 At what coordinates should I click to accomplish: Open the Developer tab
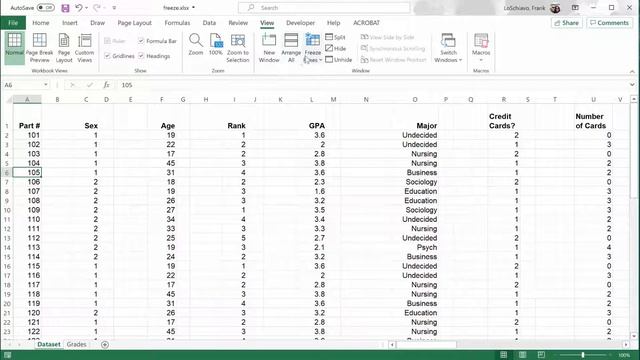(300, 23)
